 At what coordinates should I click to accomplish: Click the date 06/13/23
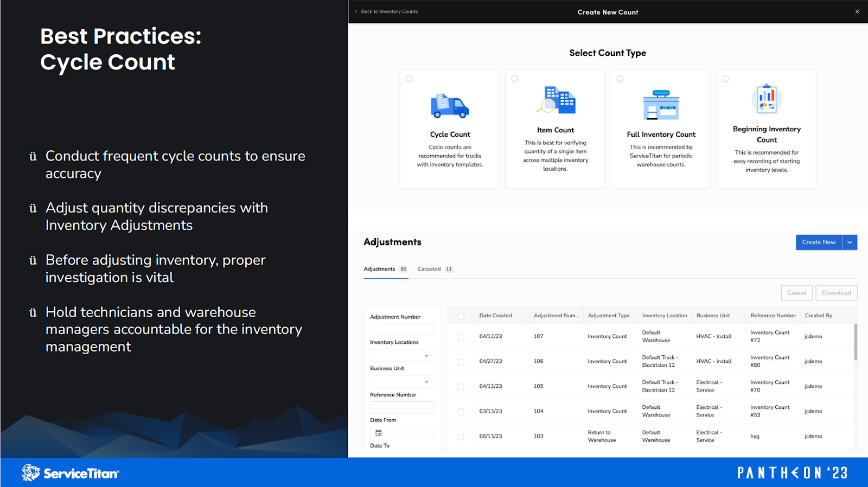490,436
